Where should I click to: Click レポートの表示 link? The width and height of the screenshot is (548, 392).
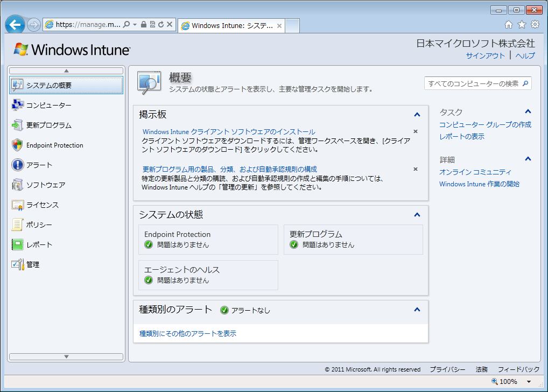pos(462,136)
